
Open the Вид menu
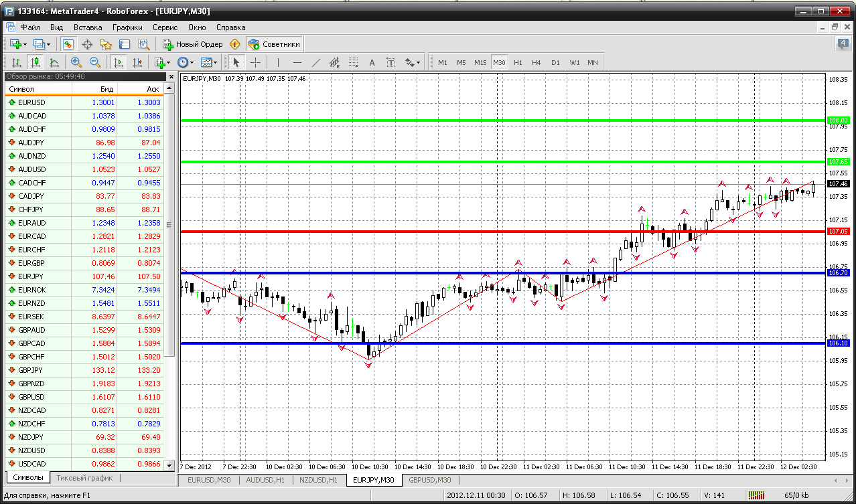coord(56,27)
